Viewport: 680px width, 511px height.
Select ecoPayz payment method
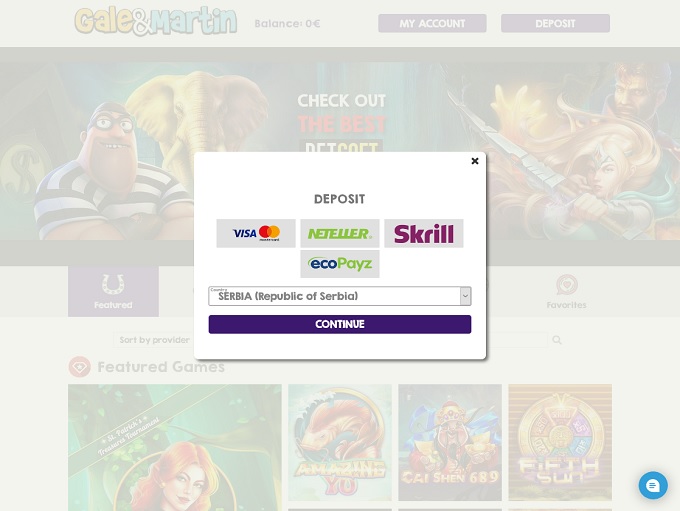click(340, 264)
